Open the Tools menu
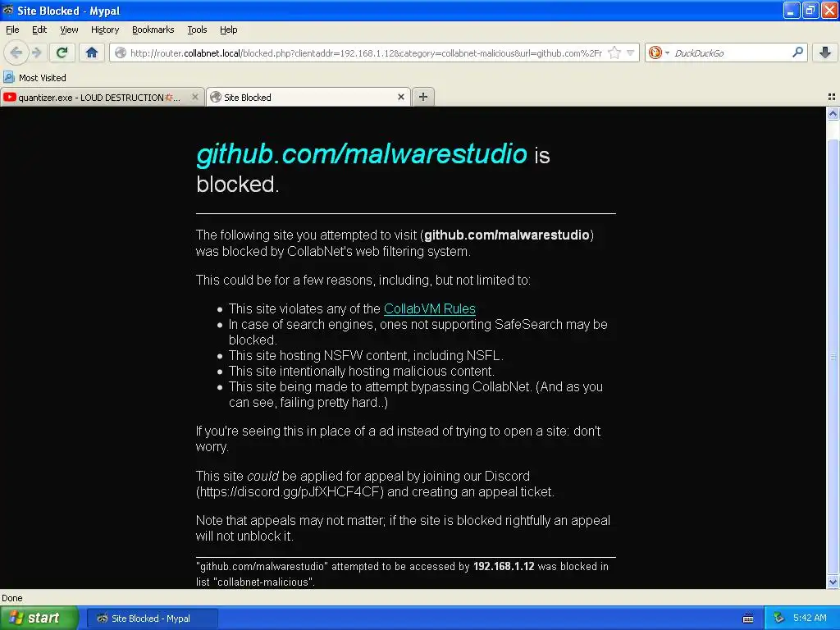The width and height of the screenshot is (840, 630). [197, 30]
